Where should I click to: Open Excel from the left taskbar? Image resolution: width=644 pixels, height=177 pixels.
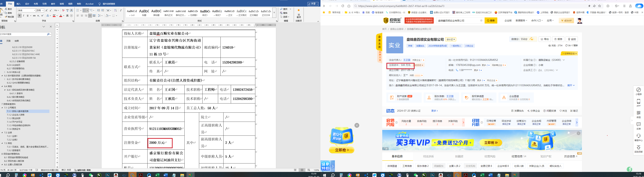pyautogui.click(x=157, y=175)
